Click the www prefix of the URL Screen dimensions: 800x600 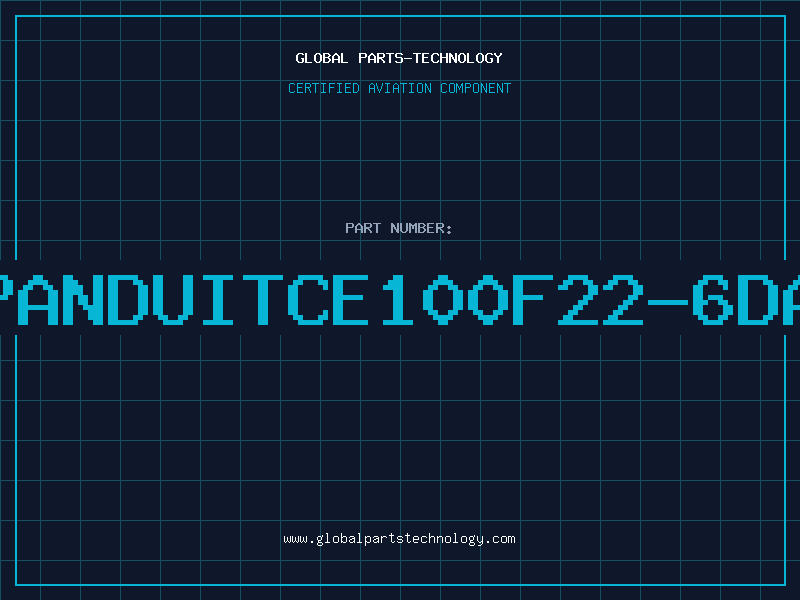[295, 540]
